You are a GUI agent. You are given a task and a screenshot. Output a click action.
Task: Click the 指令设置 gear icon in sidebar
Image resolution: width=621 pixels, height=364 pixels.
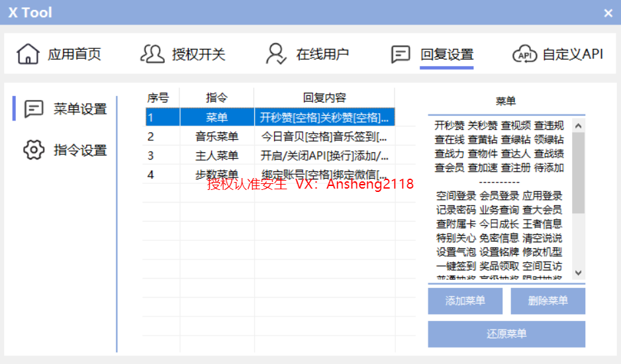(34, 150)
